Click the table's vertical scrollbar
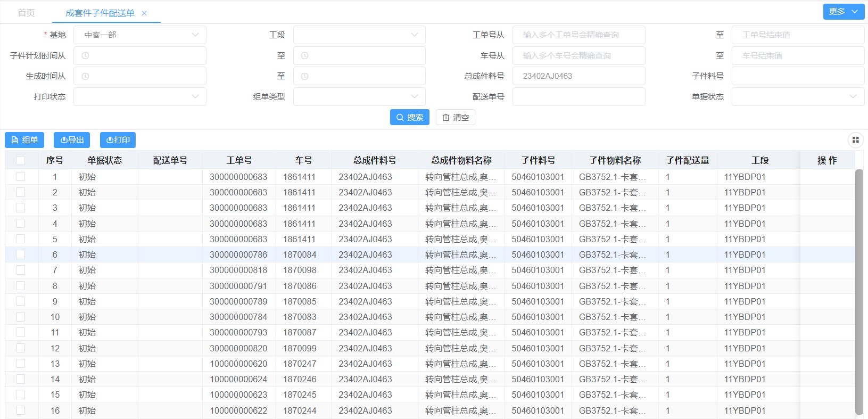The height and width of the screenshot is (419, 868). tap(859, 292)
